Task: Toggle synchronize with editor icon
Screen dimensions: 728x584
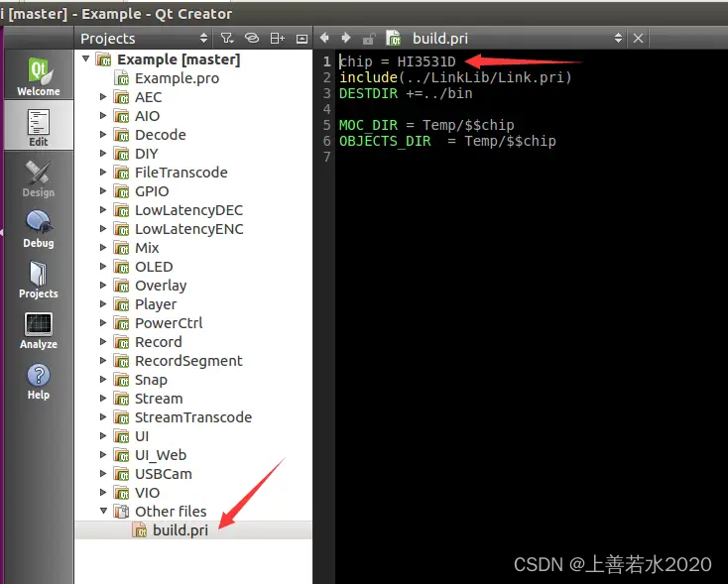Action: (252, 38)
